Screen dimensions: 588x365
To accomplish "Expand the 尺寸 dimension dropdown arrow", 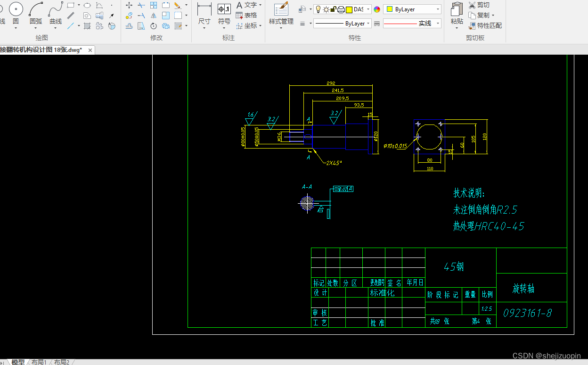I will coord(204,28).
